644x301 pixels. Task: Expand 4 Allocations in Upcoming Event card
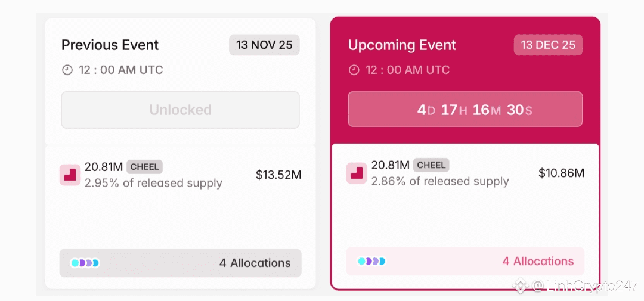coord(538,261)
